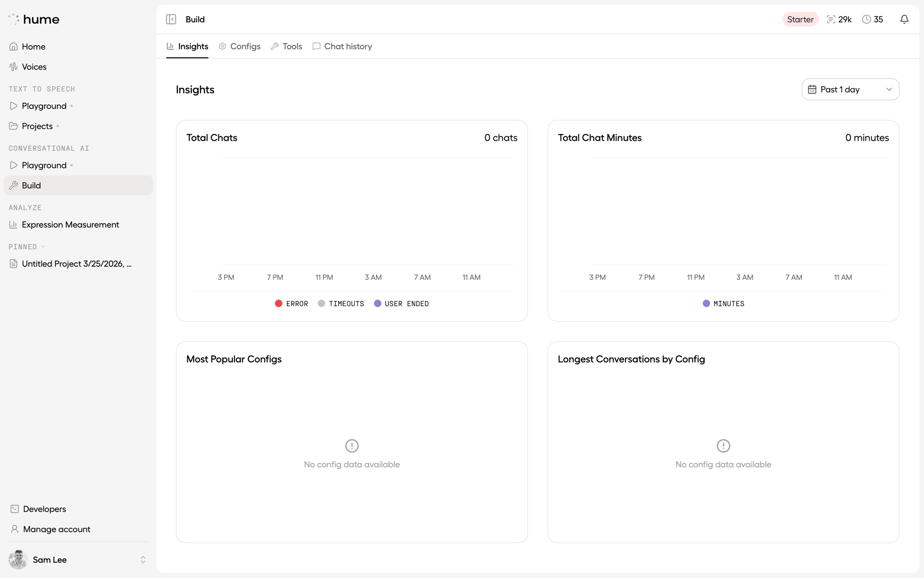
Task: Click the Developers terminal icon
Action: click(15, 509)
